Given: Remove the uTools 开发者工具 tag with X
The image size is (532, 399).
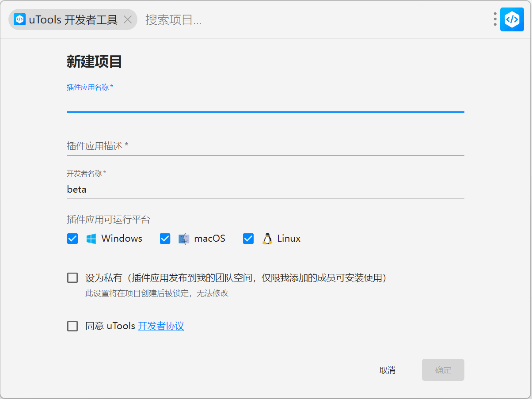Looking at the screenshot, I should tap(127, 19).
